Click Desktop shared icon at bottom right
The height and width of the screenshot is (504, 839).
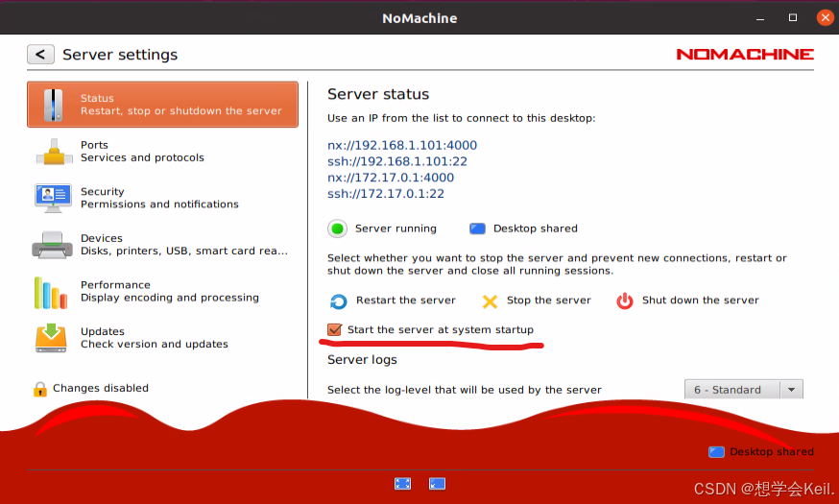[716, 452]
